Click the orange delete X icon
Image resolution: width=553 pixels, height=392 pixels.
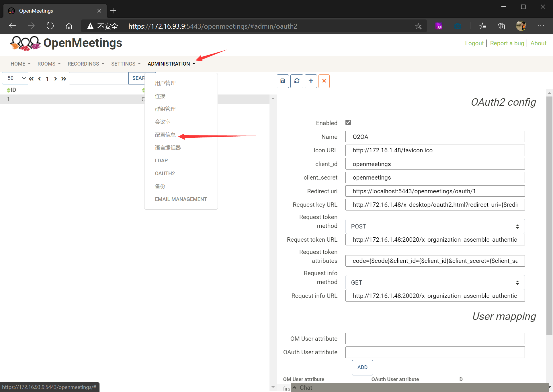324,81
